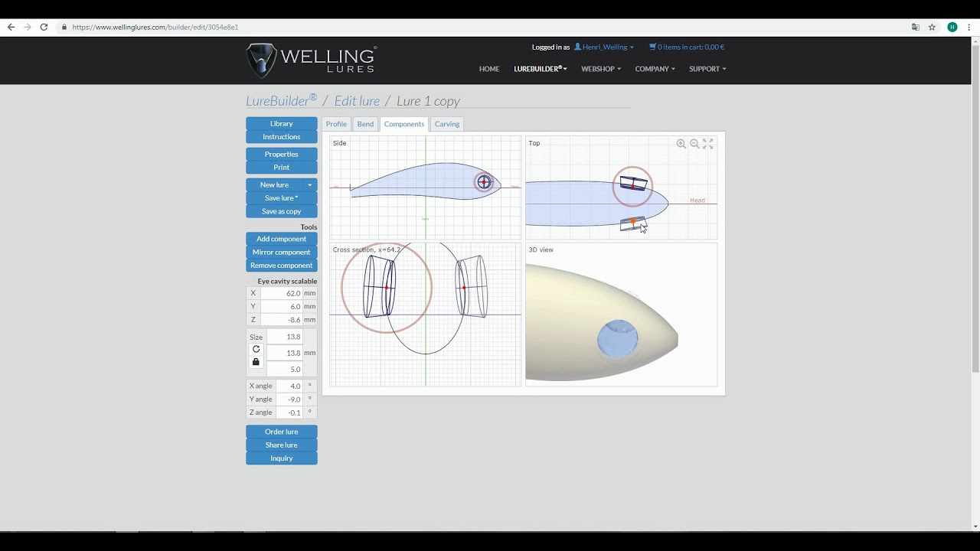Select the red eye marker in Side view
This screenshot has height=551, width=980.
click(484, 182)
